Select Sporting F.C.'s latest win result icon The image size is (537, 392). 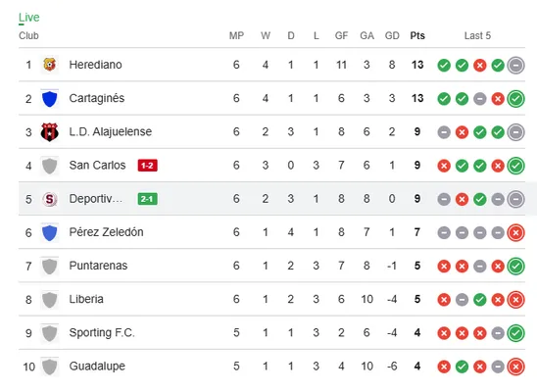(x=515, y=333)
